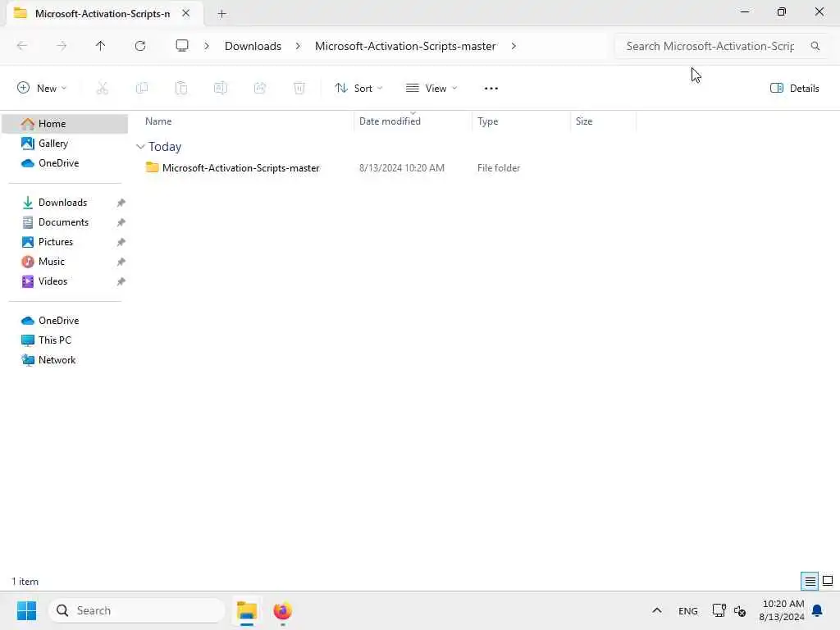The width and height of the screenshot is (840, 630).
Task: Open Music in Quick access
Action: (52, 262)
